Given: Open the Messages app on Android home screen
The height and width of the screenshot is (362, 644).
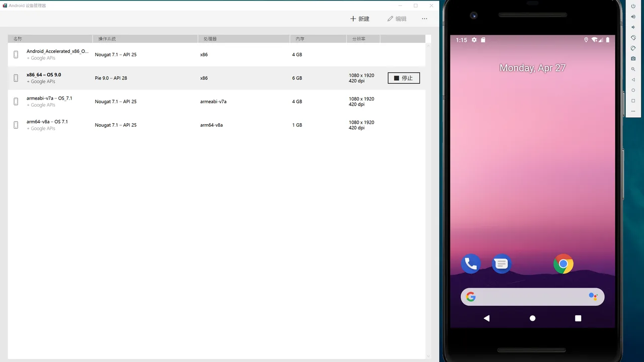Looking at the screenshot, I should coord(502,263).
